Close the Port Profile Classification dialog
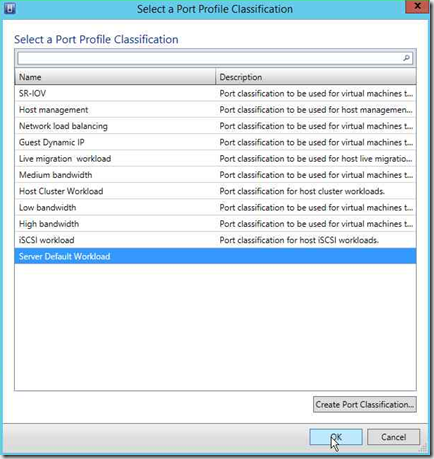 [417, 6]
